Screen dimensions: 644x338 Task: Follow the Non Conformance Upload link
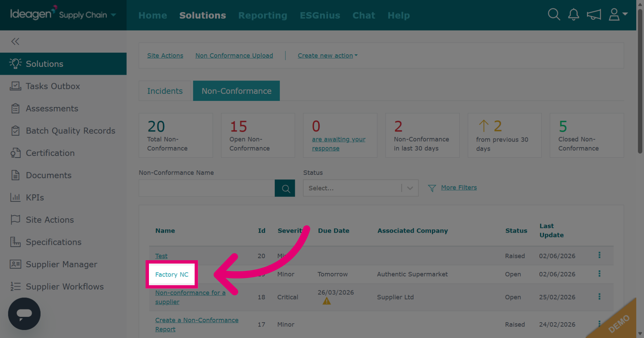(x=234, y=56)
